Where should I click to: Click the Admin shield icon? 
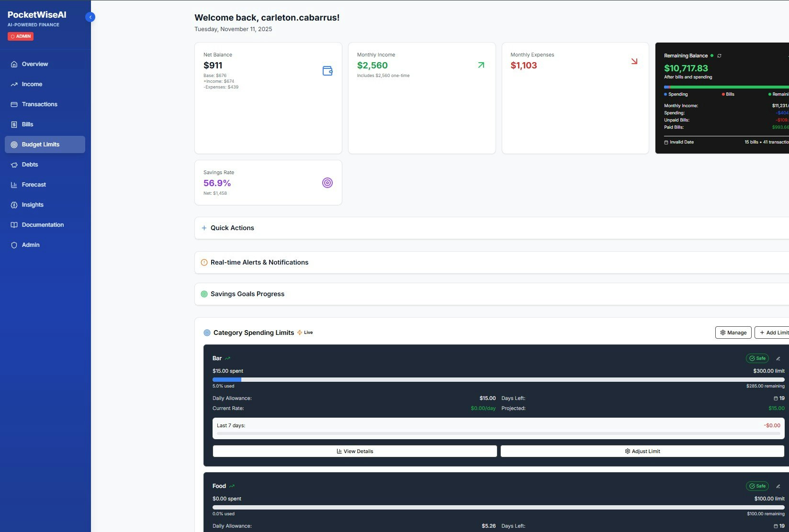tap(14, 245)
